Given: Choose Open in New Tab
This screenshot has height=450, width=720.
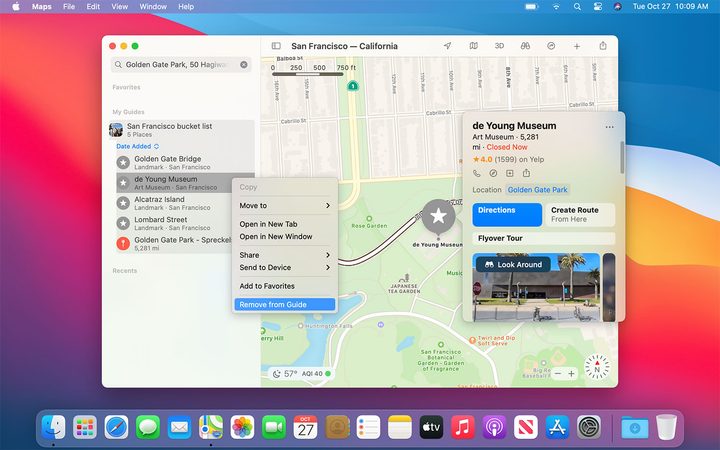Looking at the screenshot, I should [285, 224].
